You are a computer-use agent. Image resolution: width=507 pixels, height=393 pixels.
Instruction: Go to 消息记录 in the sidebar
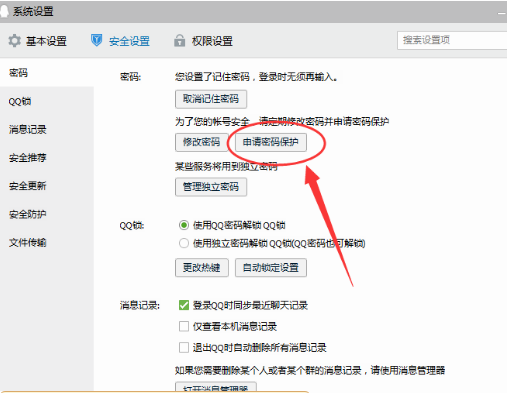[x=28, y=129]
